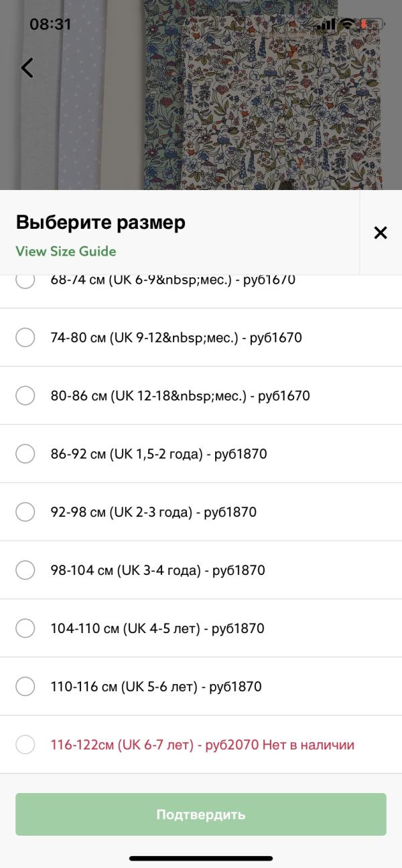
Task: Select the 68-74 см radio button
Action: point(25,281)
